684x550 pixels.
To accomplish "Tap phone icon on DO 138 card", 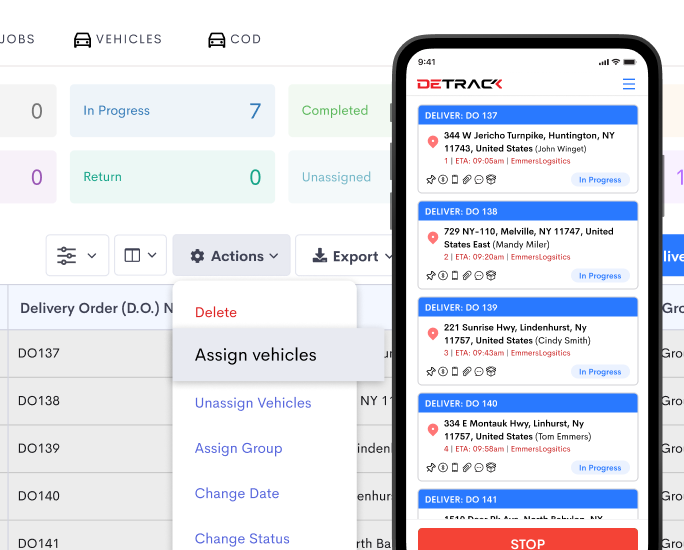I will click(x=455, y=275).
